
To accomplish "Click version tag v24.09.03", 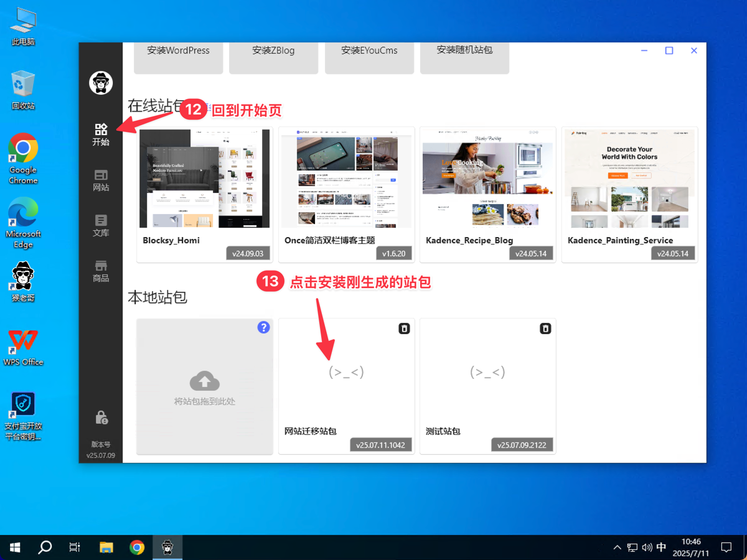I will tap(248, 253).
